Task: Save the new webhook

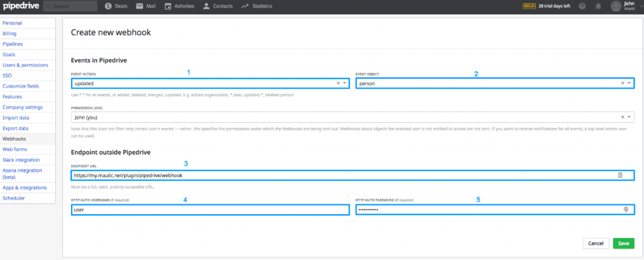Action: coord(623,243)
